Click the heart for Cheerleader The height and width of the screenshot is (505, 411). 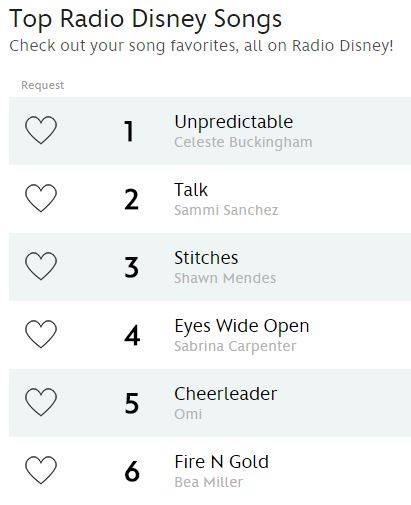click(x=41, y=402)
